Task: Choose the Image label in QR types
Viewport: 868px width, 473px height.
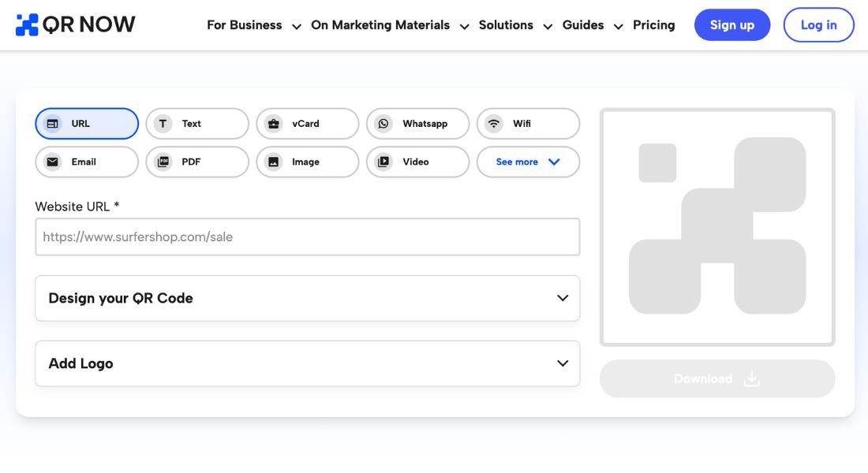Action: pos(305,162)
